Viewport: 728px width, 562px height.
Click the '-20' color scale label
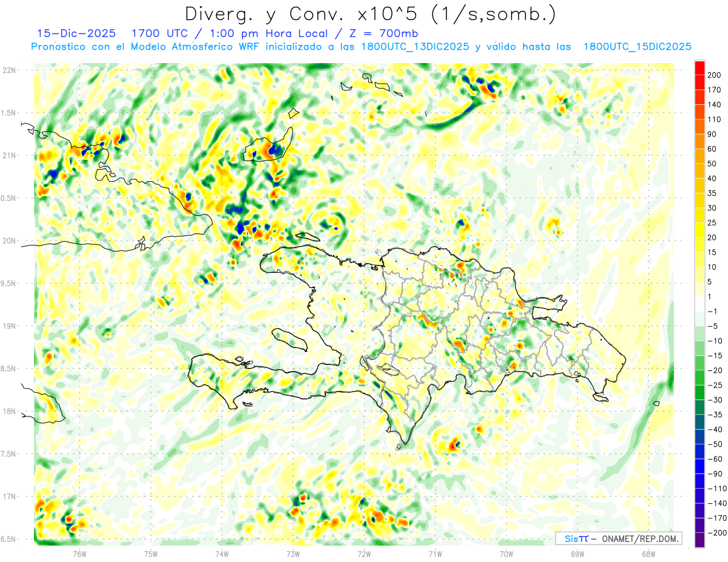[x=716, y=370]
